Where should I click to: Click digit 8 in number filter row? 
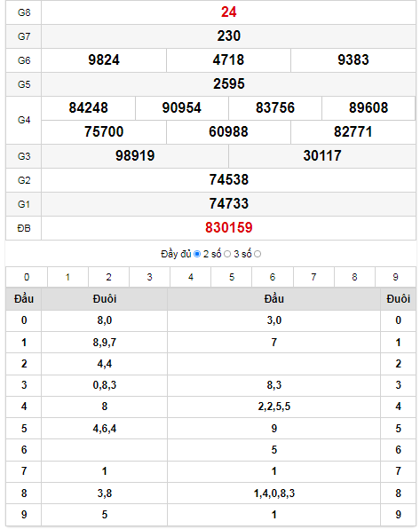[354, 277]
